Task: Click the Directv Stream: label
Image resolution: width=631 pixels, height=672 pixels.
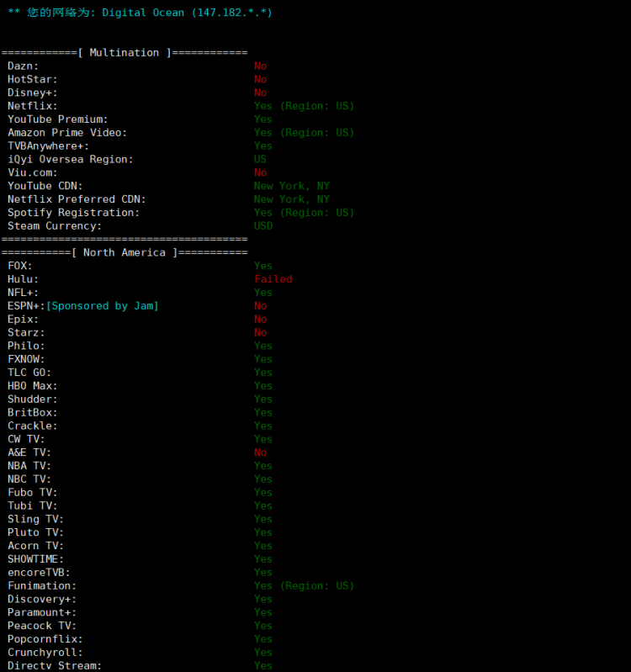Action: point(55,665)
